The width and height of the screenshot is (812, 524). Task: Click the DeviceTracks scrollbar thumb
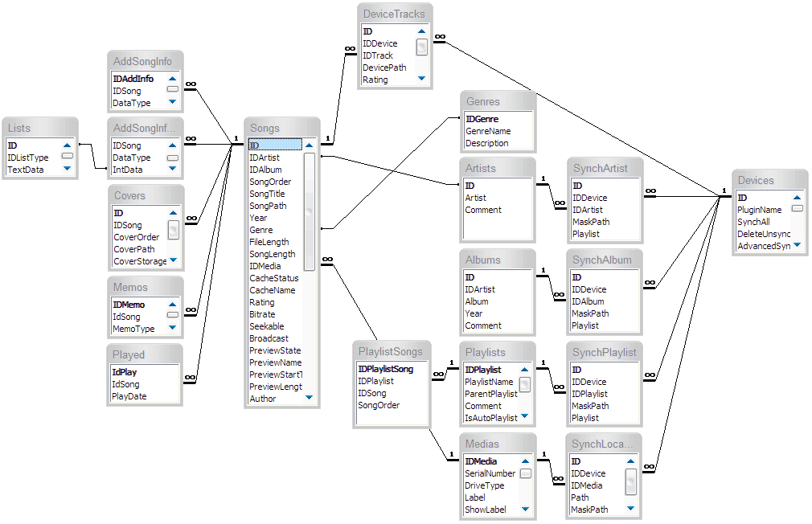[421, 47]
